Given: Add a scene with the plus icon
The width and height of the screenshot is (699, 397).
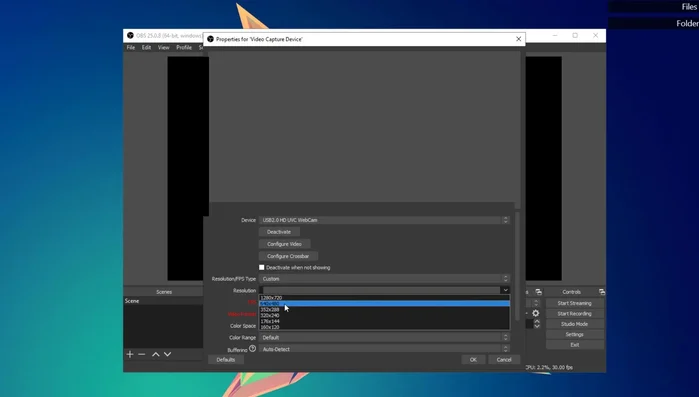Looking at the screenshot, I should coord(130,354).
